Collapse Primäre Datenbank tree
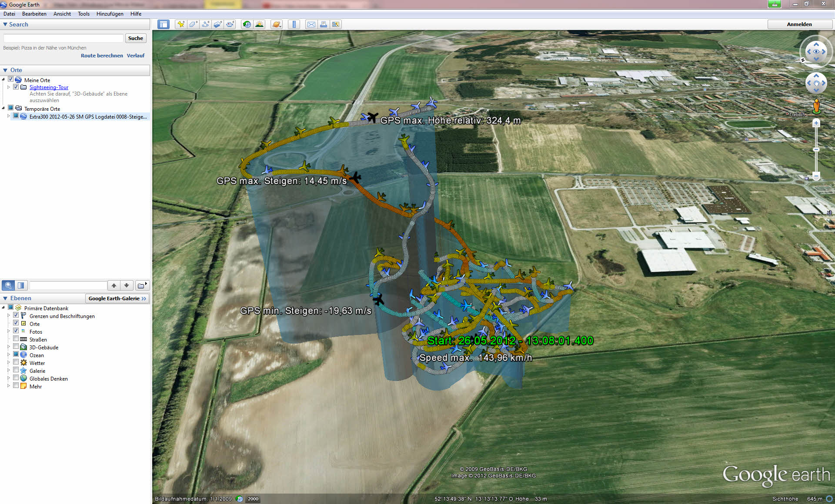835x504 pixels. (3, 308)
